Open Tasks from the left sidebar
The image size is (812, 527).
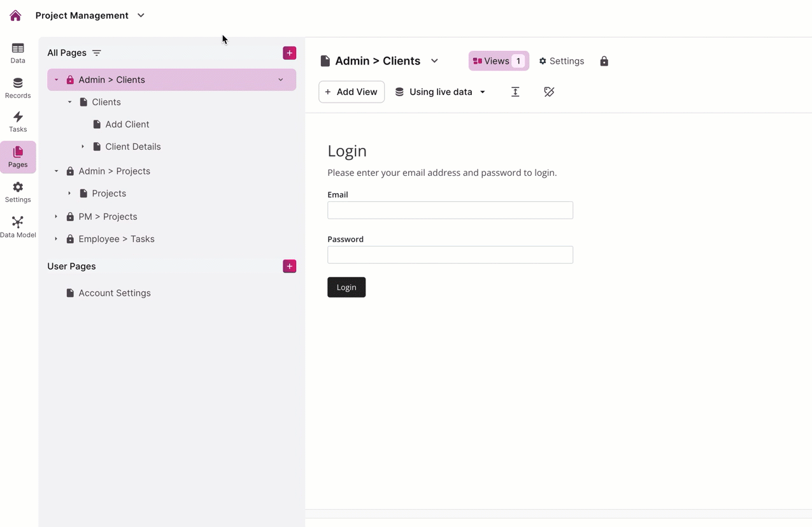pos(18,122)
